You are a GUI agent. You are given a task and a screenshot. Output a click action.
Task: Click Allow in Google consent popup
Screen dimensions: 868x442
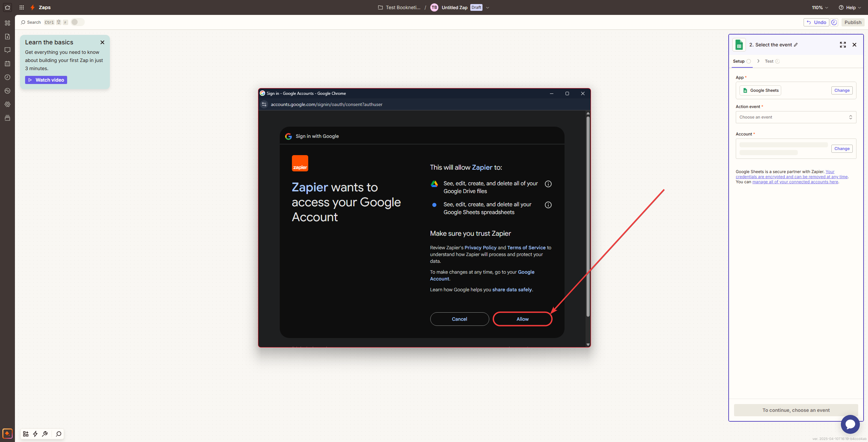(x=522, y=319)
